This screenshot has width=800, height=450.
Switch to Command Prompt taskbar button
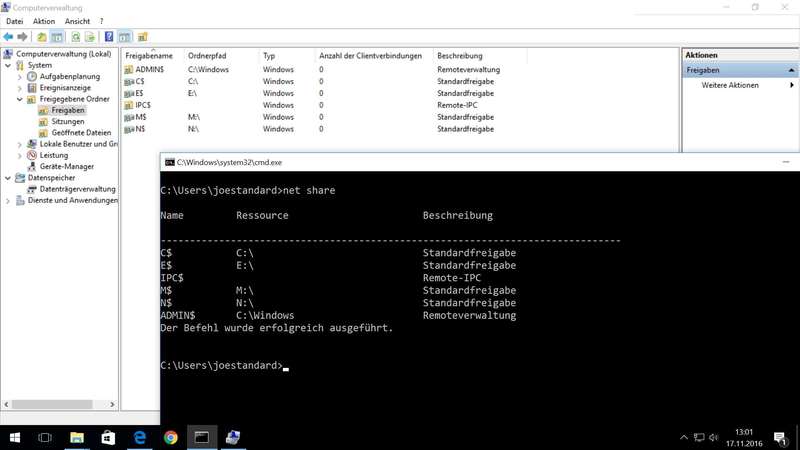[202, 438]
